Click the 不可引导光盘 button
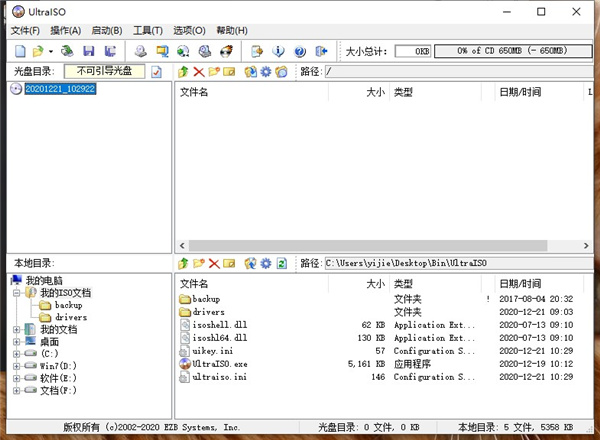 (x=104, y=72)
